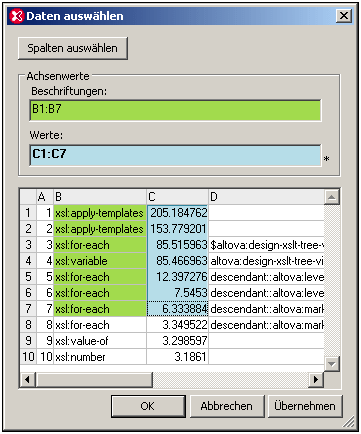Image resolution: width=361 pixels, height=434 pixels.
Task: Click cell with value 6.333884
Action: pos(178,309)
